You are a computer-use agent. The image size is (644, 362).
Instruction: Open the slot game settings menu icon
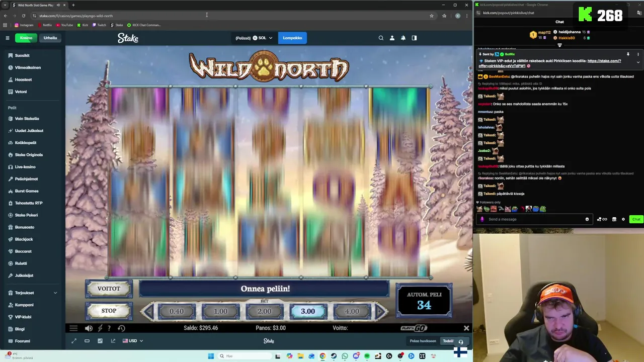(73, 328)
